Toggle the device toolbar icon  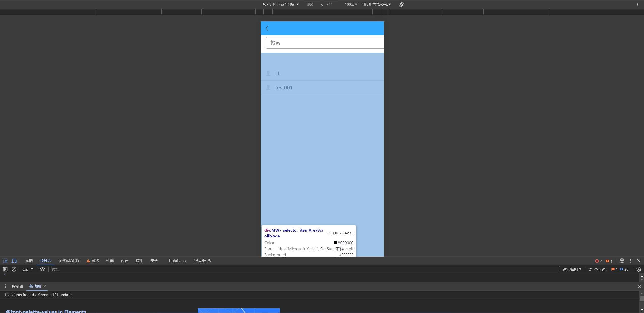[x=14, y=261]
